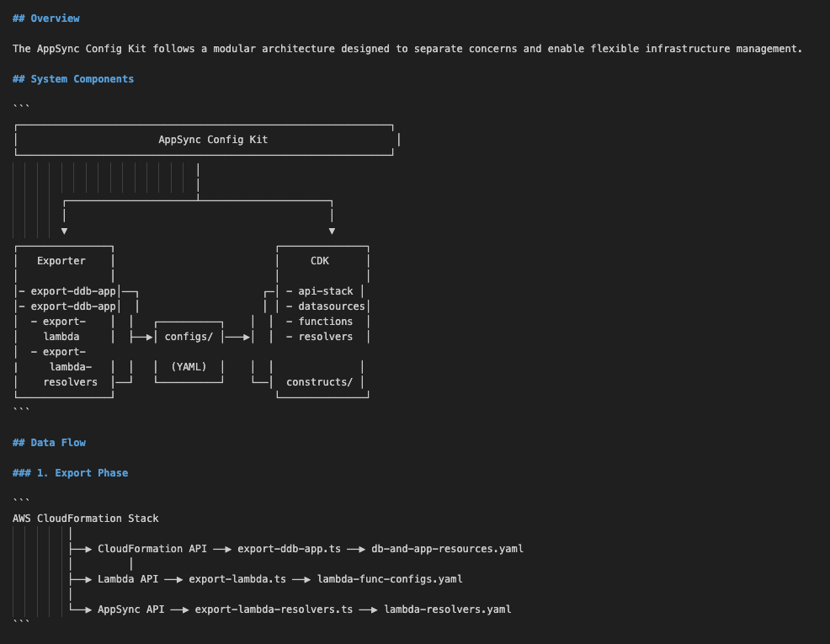Click the 'AppSync Config Kit' diagram box title
This screenshot has height=644, width=830.
pyautogui.click(x=213, y=140)
